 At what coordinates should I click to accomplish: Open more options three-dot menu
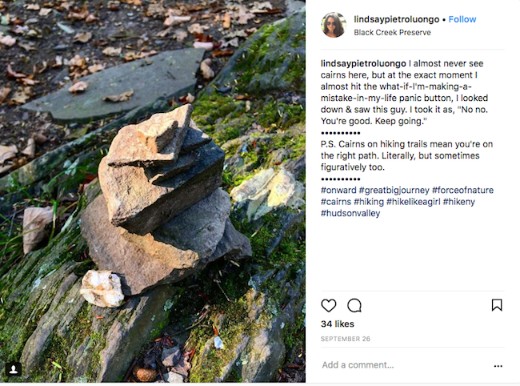coord(498,366)
